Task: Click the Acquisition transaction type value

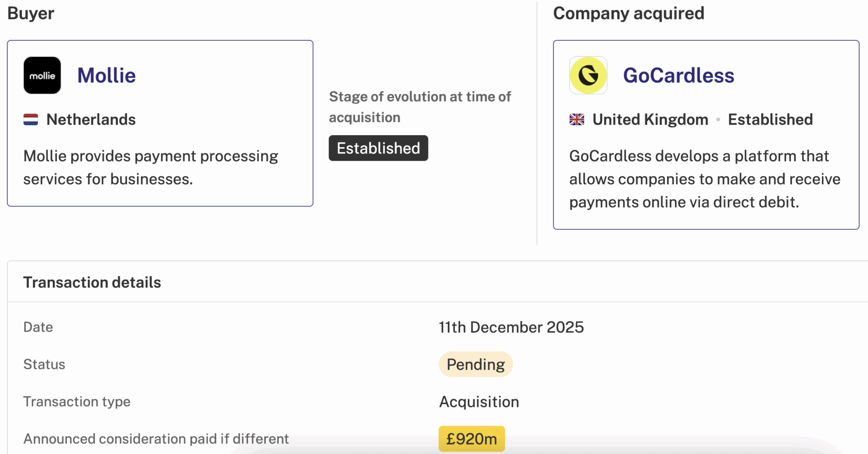Action: 479,402
